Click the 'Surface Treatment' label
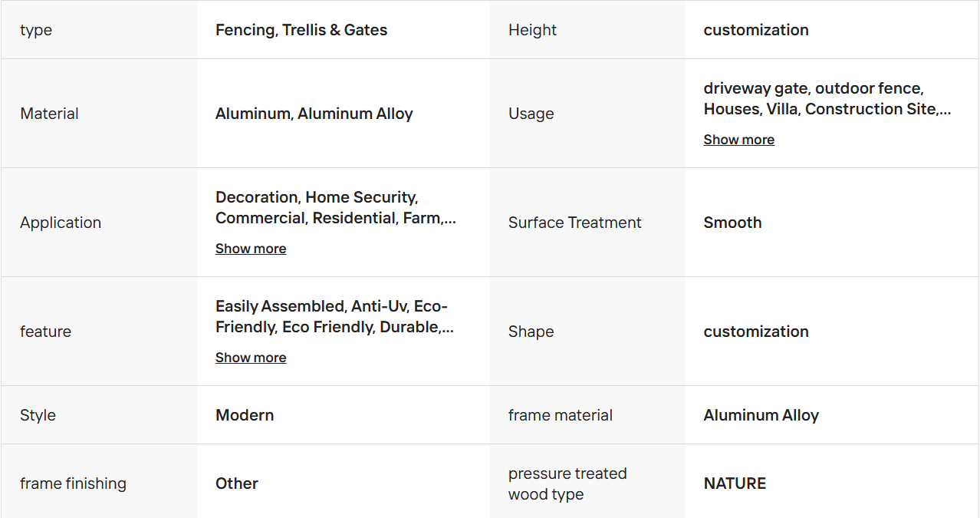 [574, 223]
